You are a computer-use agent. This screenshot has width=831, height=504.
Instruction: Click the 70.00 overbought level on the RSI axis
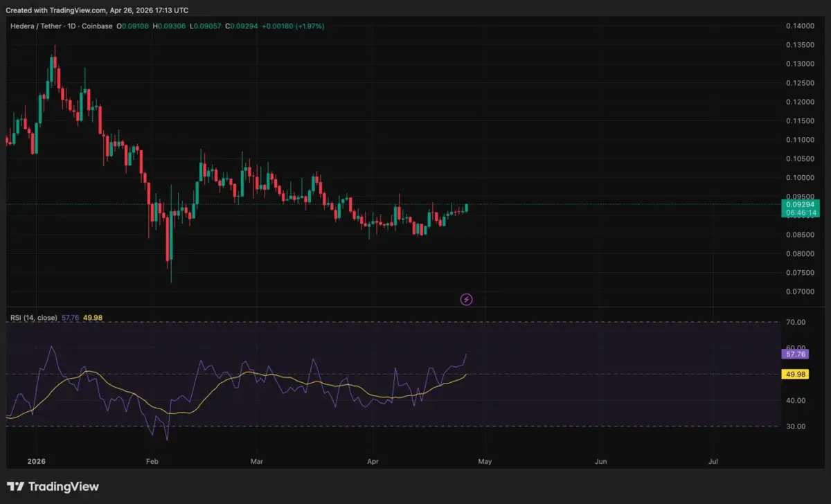point(796,323)
